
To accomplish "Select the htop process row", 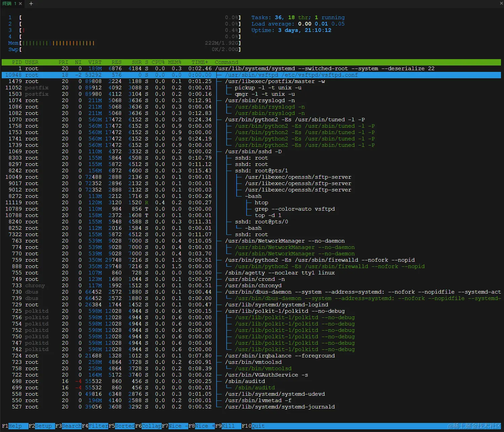I will 251,203.
